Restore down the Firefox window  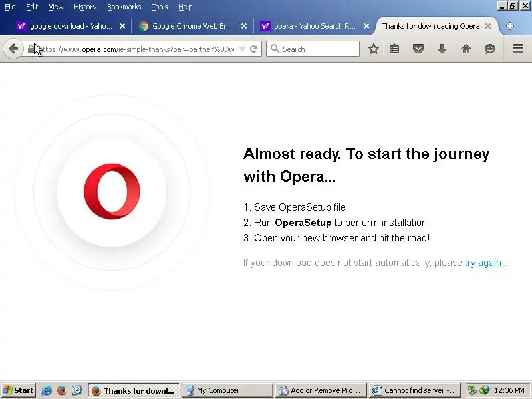pos(513,6)
